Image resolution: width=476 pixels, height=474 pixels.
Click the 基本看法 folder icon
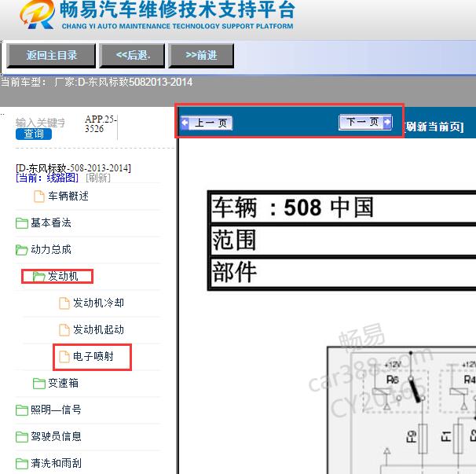click(x=21, y=223)
